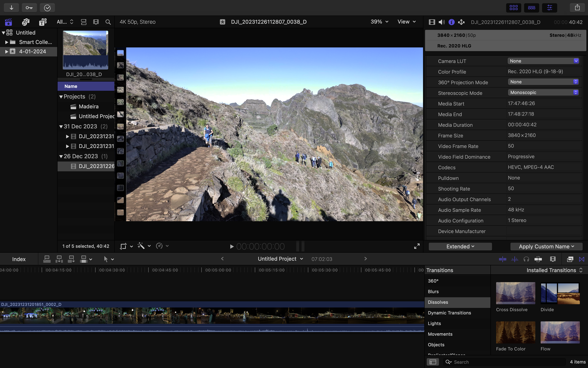588x368 pixels.
Task: Toggle clip grouping list view icon
Action: coord(84,22)
